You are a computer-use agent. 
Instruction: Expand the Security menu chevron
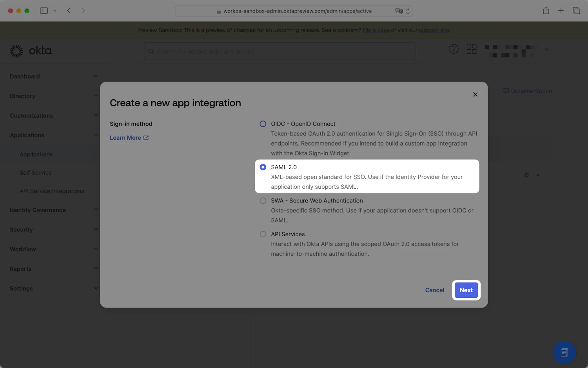(x=96, y=230)
